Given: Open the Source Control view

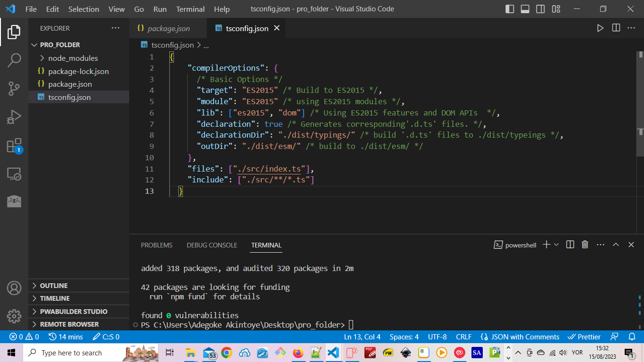Looking at the screenshot, I should coord(14,88).
